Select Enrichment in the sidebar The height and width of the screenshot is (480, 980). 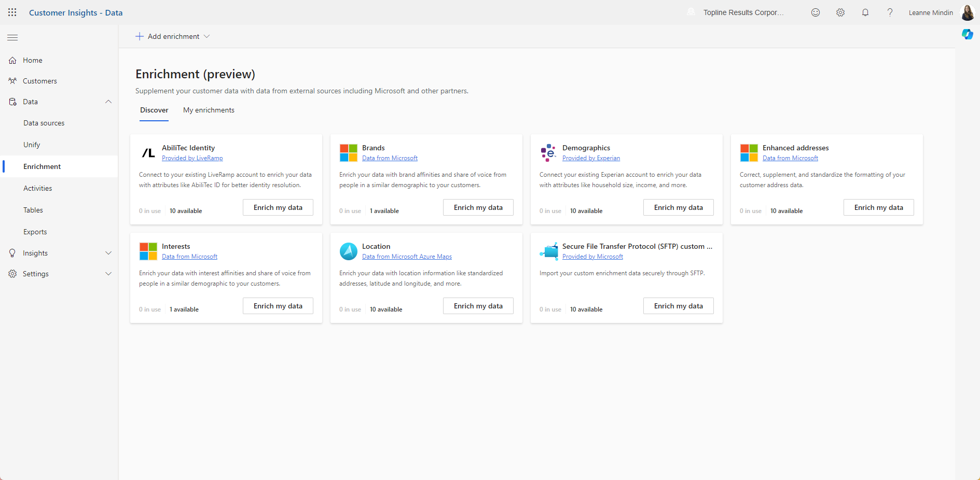pos(59,166)
